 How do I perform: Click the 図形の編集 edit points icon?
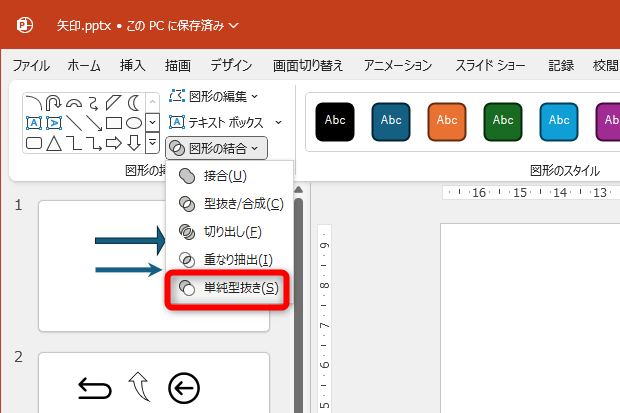click(x=177, y=96)
